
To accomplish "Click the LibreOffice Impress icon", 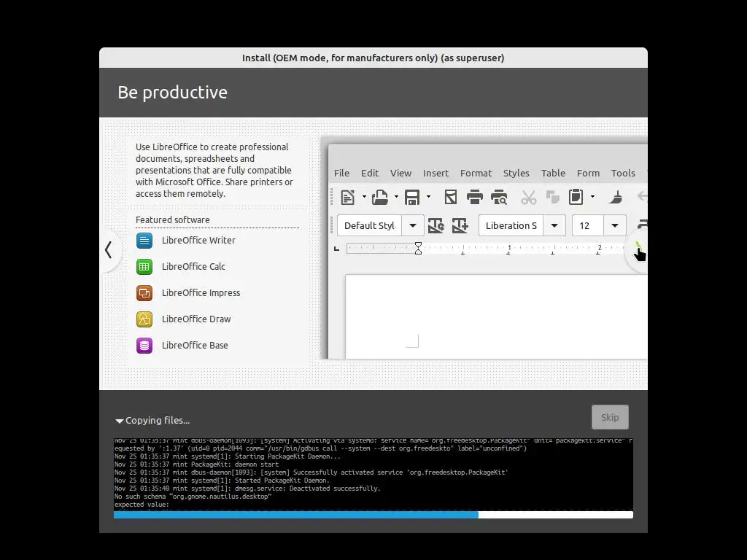I will (x=144, y=293).
